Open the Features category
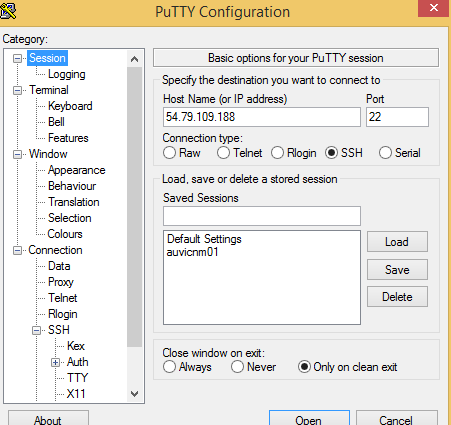Viewport: 451px width, 425px height. click(x=68, y=138)
